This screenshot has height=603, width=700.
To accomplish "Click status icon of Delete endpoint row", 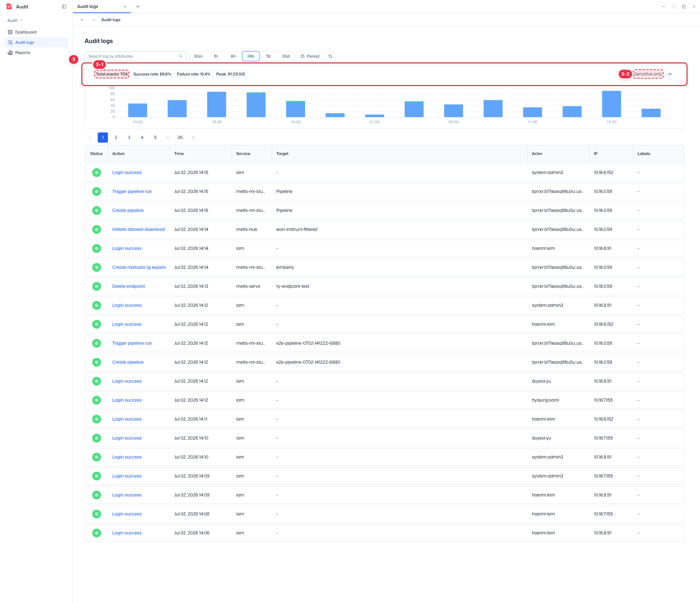I will [97, 286].
